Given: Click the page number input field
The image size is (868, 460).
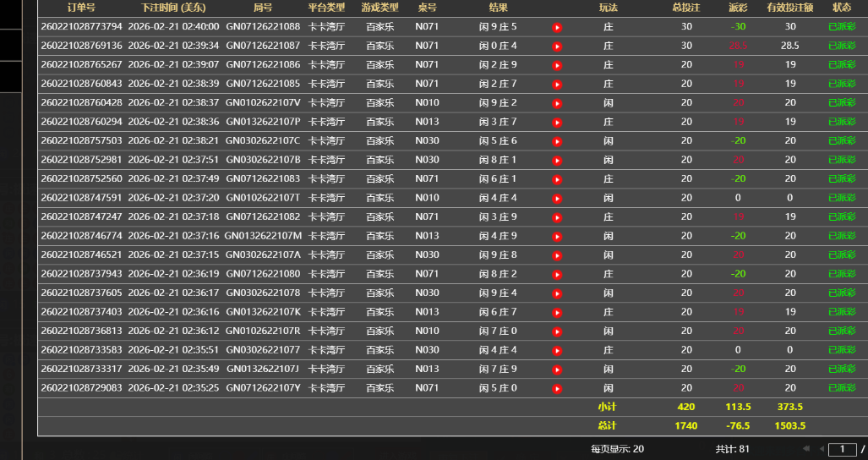Looking at the screenshot, I should [x=842, y=449].
